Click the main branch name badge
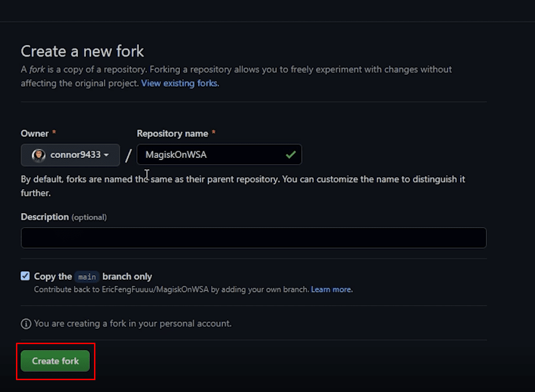The width and height of the screenshot is (535, 392). (87, 277)
